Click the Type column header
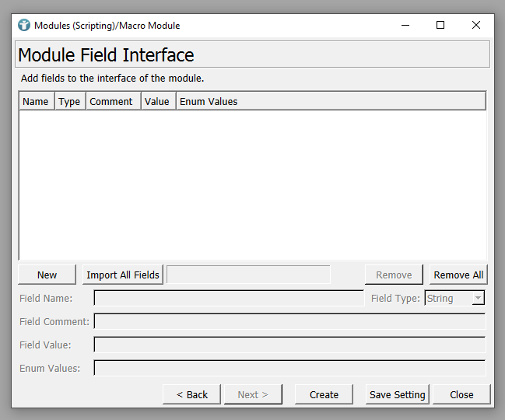This screenshot has height=420, width=505. (69, 101)
